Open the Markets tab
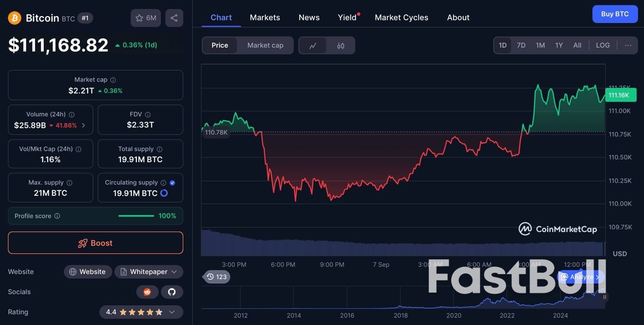Viewport: 644px width, 325px height. (265, 18)
